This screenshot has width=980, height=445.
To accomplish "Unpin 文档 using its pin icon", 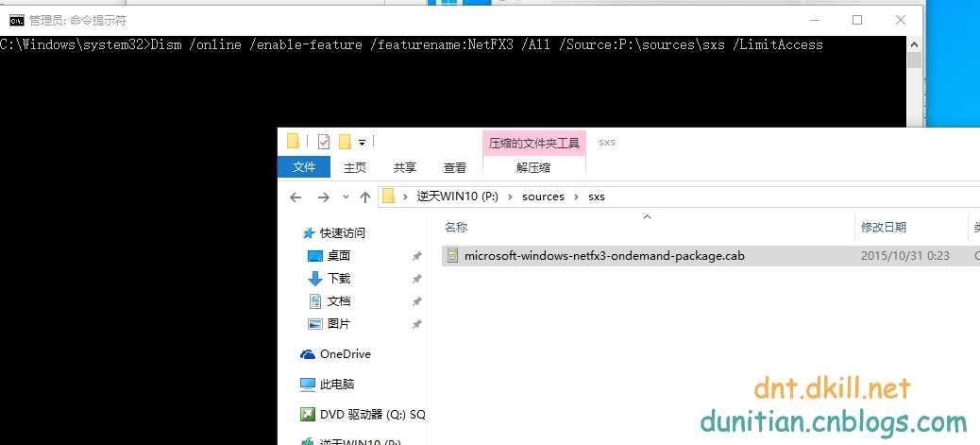I will coord(417,301).
